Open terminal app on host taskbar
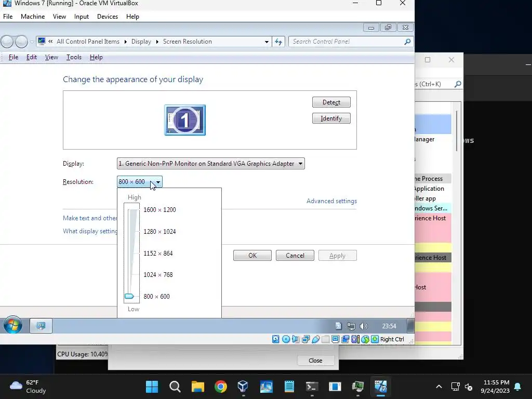Viewport: 532px width, 399px height. click(x=312, y=387)
